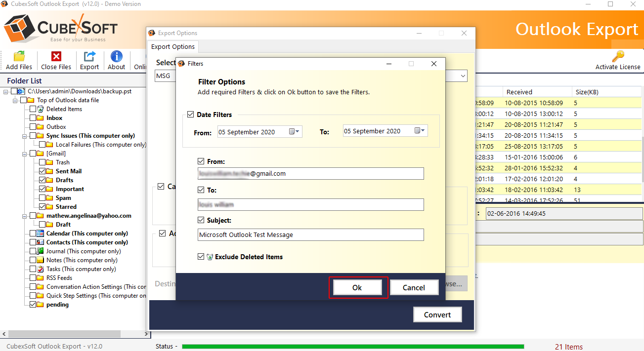Click Ok in the Filters dialog

[357, 287]
